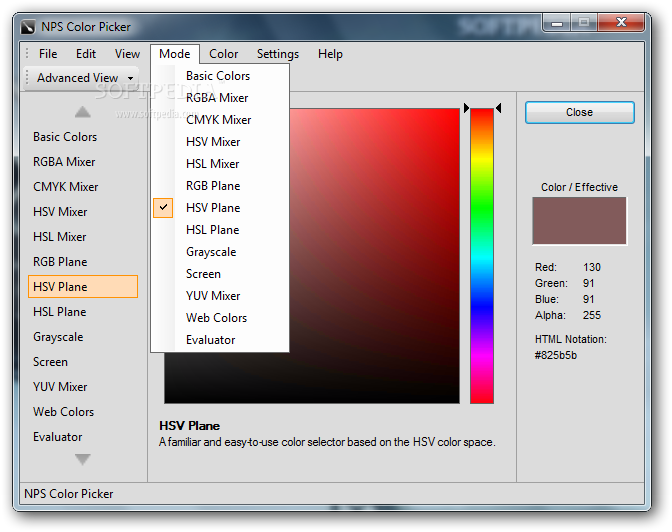Click the bold HSV Plane description heading
The image size is (672, 532).
[189, 426]
